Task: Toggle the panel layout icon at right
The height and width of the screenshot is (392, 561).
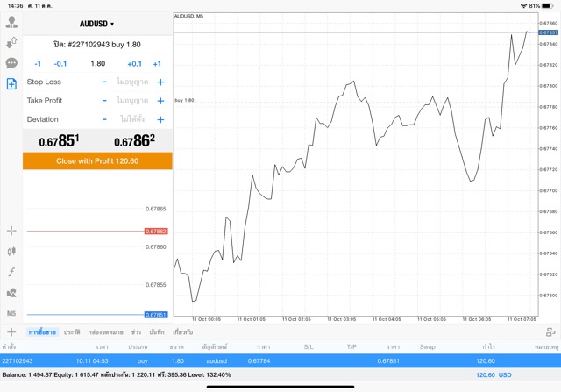Action: [550, 331]
